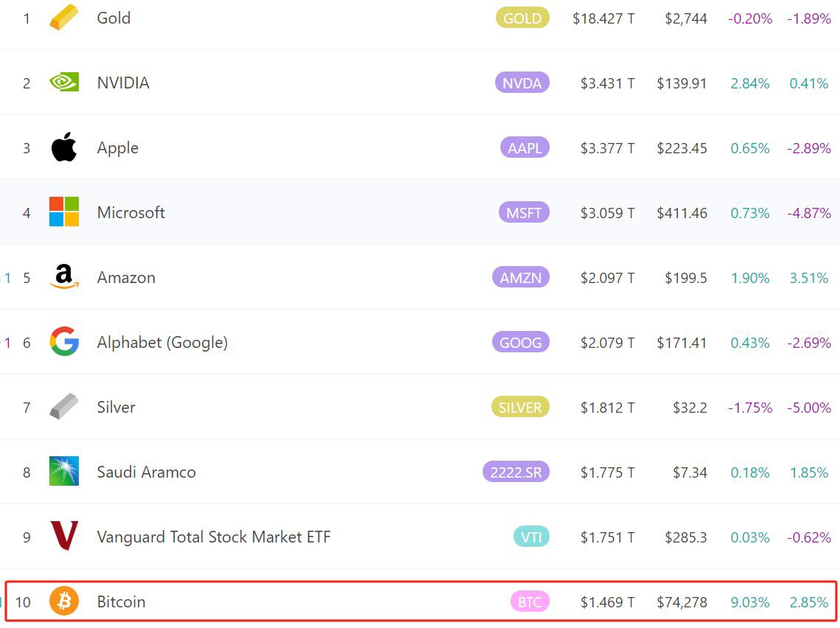Select Gold market cap $18.427 T
This screenshot has height=628, width=840.
click(603, 18)
